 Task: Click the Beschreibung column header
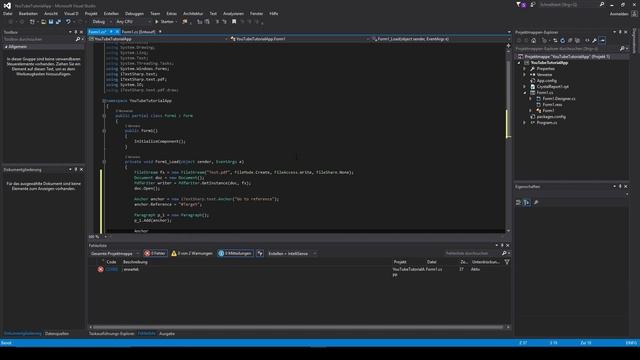[x=136, y=262]
